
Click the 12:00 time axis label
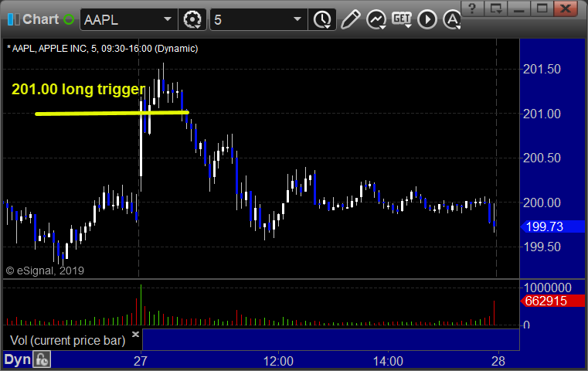[278, 361]
